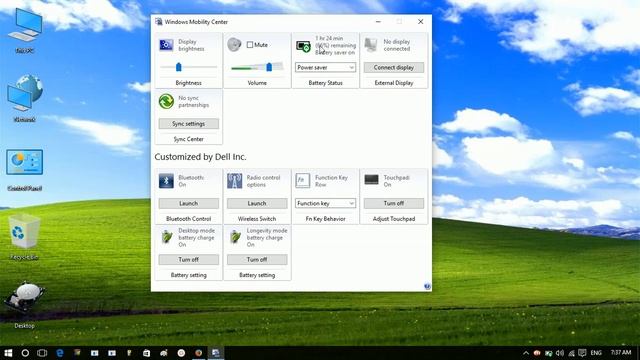Close the Windows Mobility Center window

click(x=420, y=22)
